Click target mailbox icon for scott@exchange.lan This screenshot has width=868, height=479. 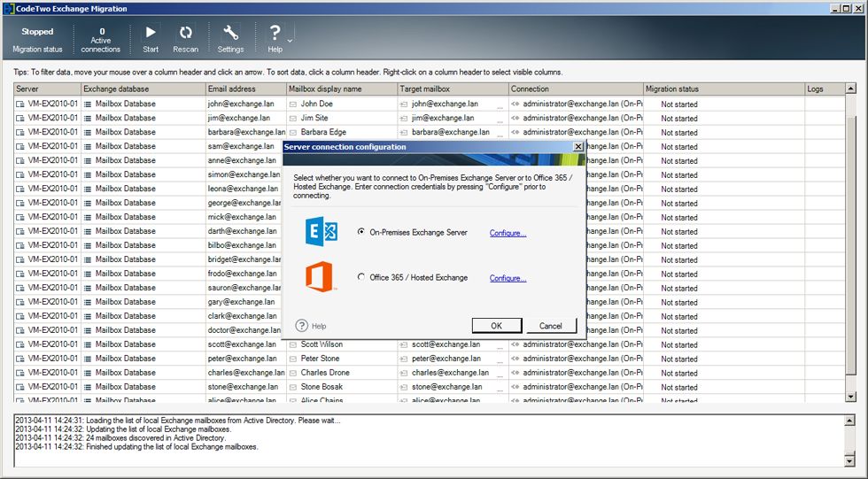click(404, 344)
